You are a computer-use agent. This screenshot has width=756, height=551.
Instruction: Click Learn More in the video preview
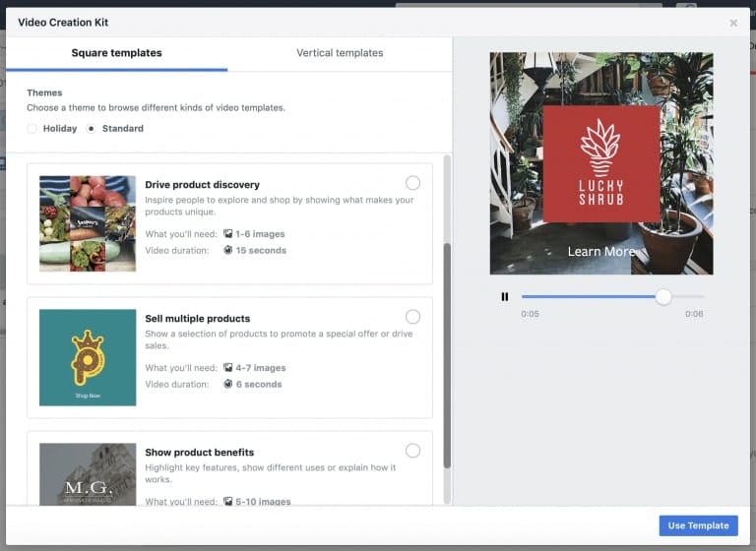tap(601, 252)
